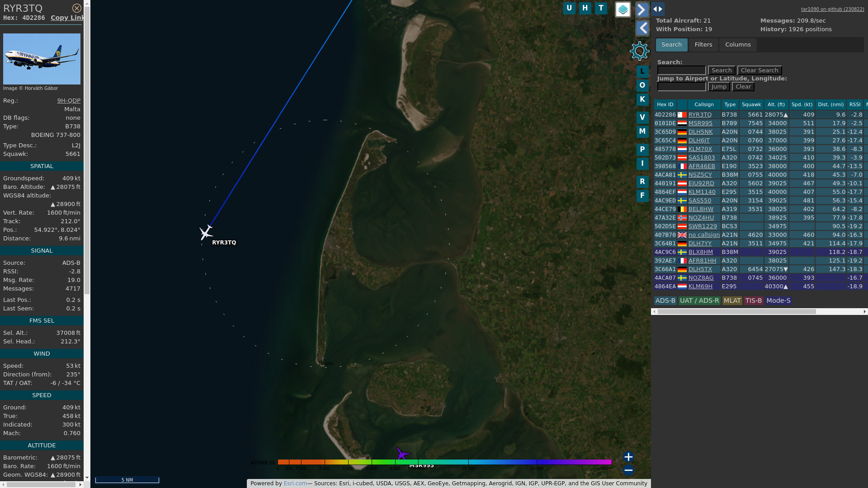Screen dimensions: 868x488
Task: Click the MLAT legend label
Action: [x=732, y=301]
